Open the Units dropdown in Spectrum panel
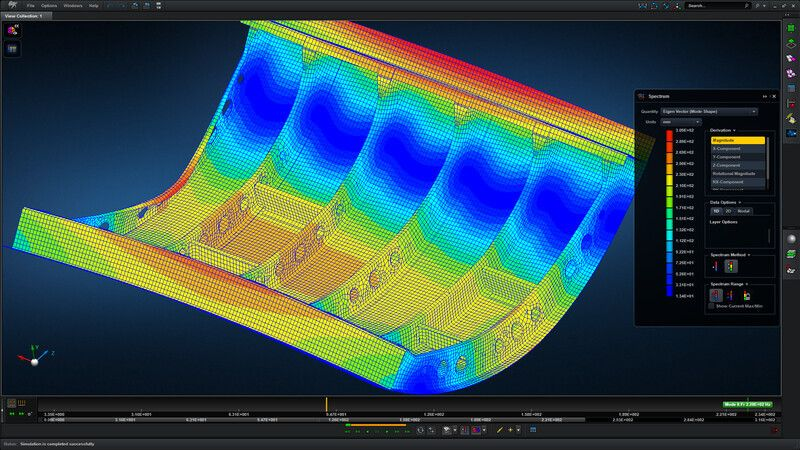 pyautogui.click(x=680, y=121)
